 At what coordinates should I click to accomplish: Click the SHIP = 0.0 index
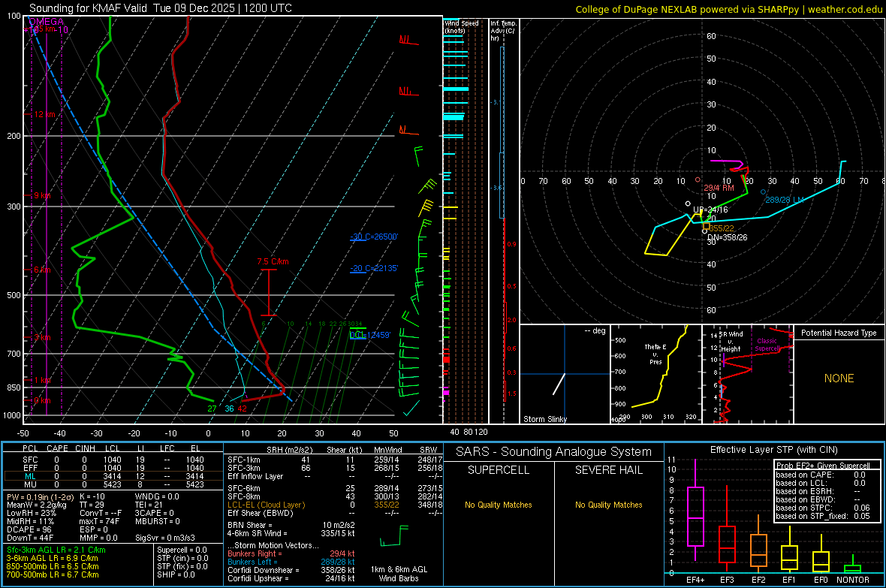pyautogui.click(x=176, y=574)
